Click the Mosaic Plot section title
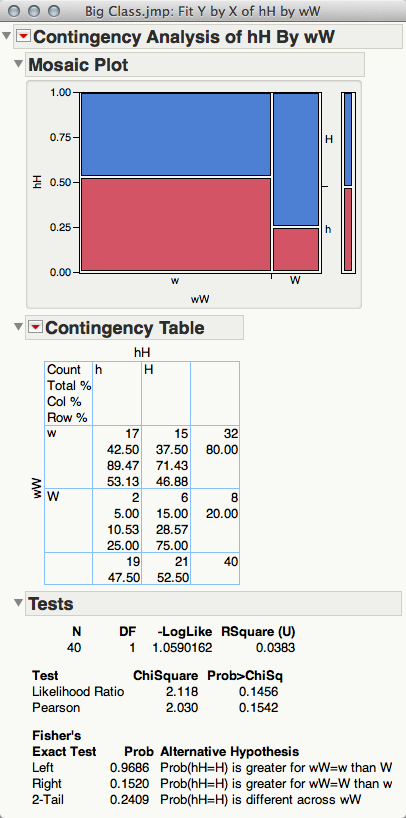Viewport: 406px width, 818px height. pyautogui.click(x=78, y=65)
